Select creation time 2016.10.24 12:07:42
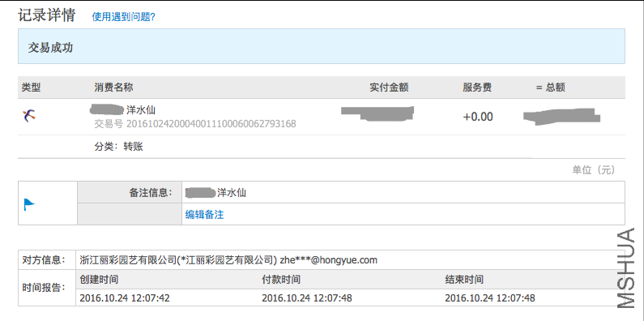644x321 pixels. [125, 298]
